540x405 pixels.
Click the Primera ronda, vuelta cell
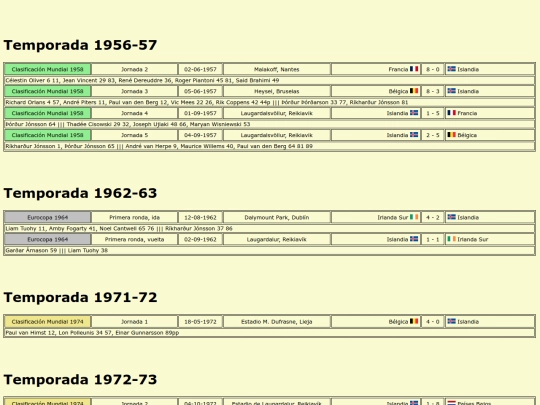tap(135, 239)
